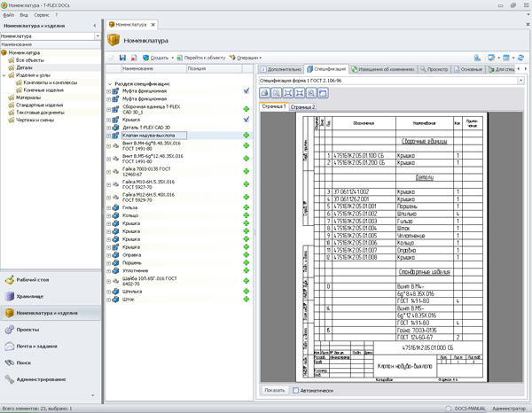The height and width of the screenshot is (413, 532).
Task: Toggle the check mark in first Муфта фрикционная row
Action: point(246,91)
